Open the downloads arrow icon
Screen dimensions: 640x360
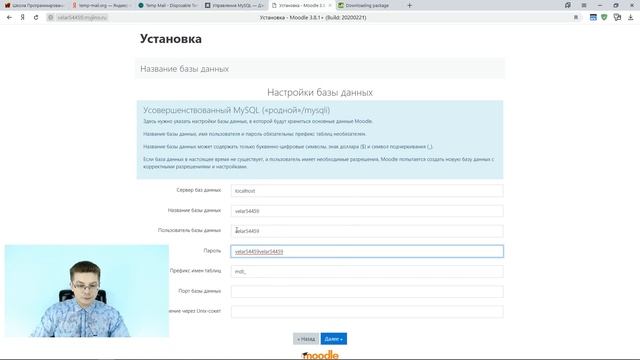[x=631, y=17]
